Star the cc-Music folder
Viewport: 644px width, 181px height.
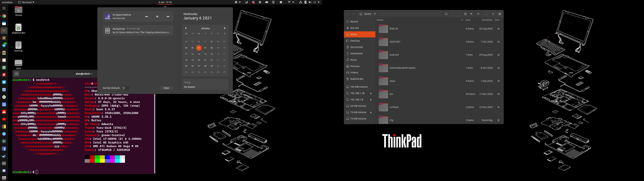point(498,107)
